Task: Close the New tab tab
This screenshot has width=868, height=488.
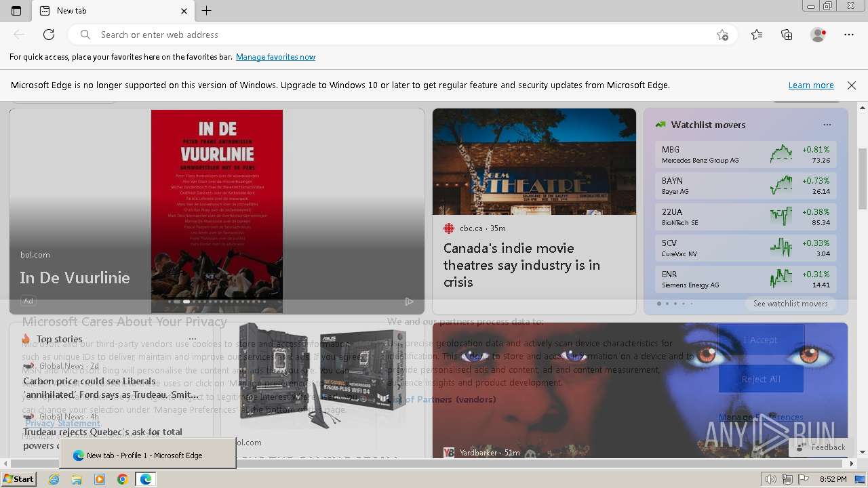Action: [x=184, y=11]
